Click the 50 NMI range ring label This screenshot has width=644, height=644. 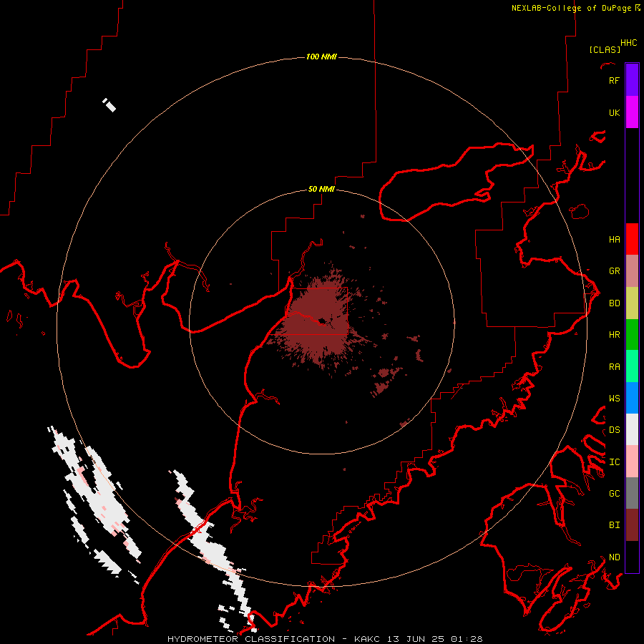coord(321,189)
